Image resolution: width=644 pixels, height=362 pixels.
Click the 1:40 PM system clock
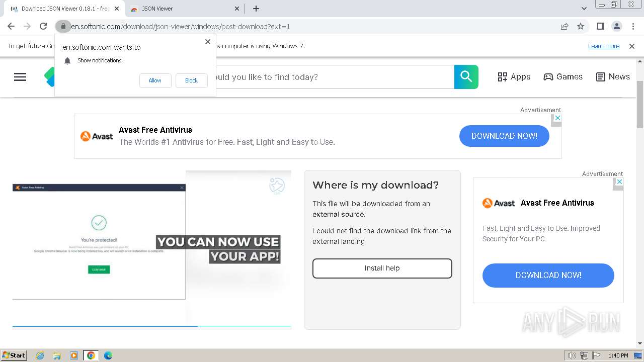point(618,355)
